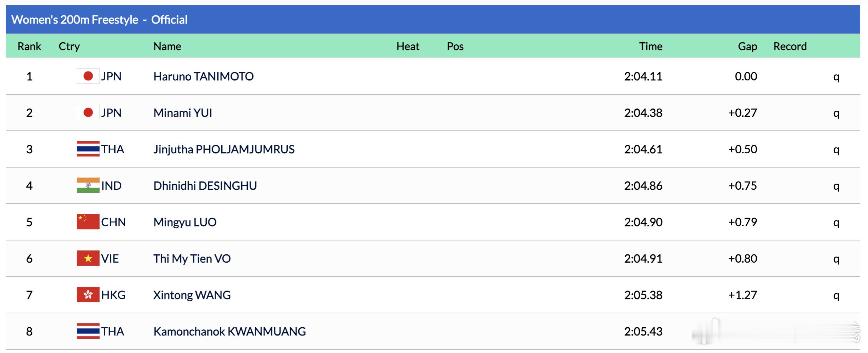868x353 pixels.
Task: Click the time 2:04.90
Action: pos(643,222)
